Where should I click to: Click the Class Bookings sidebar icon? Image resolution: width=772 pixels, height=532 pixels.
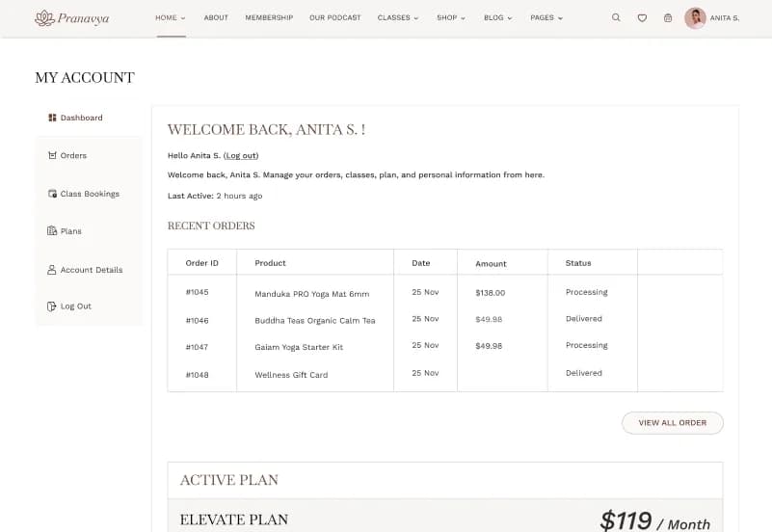coord(52,194)
